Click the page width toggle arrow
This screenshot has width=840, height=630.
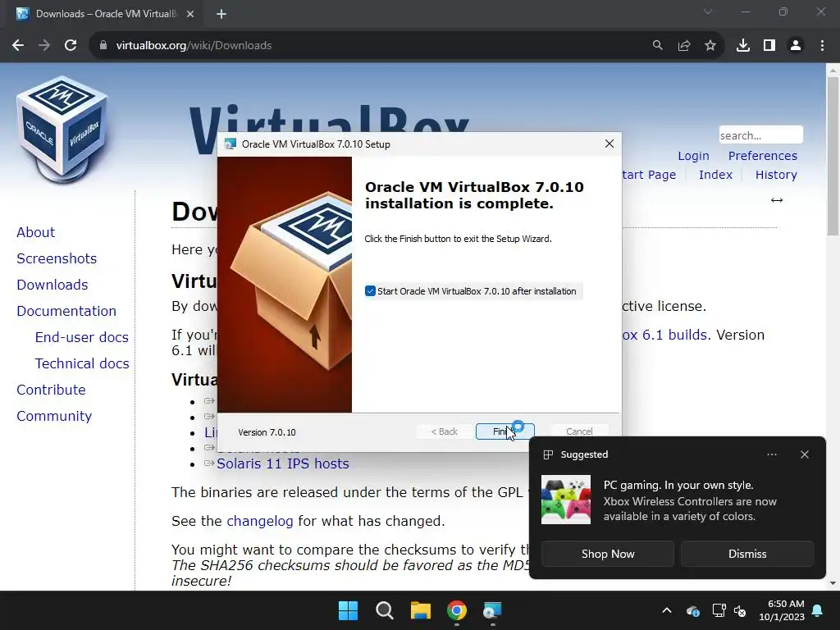click(777, 200)
